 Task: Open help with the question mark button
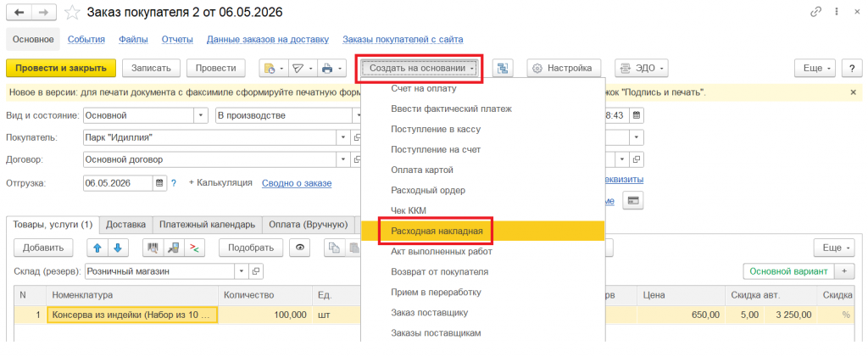(851, 68)
